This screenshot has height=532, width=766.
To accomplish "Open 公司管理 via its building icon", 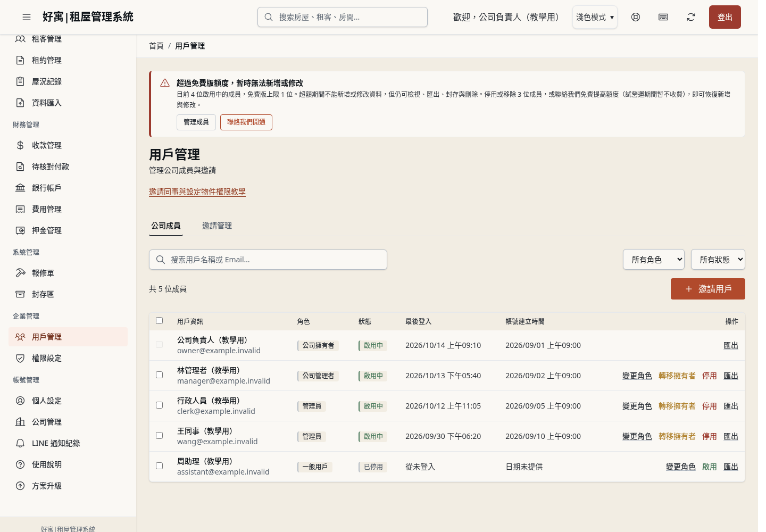I will 20,422.
